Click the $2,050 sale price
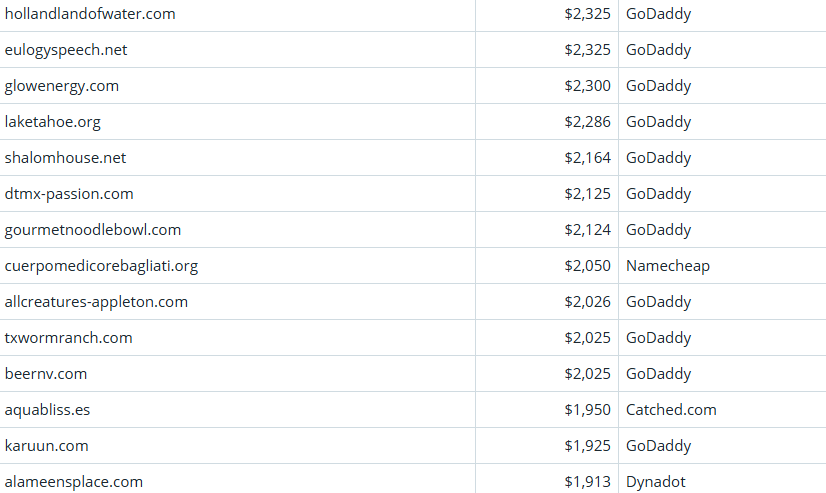The image size is (826, 493). click(587, 266)
